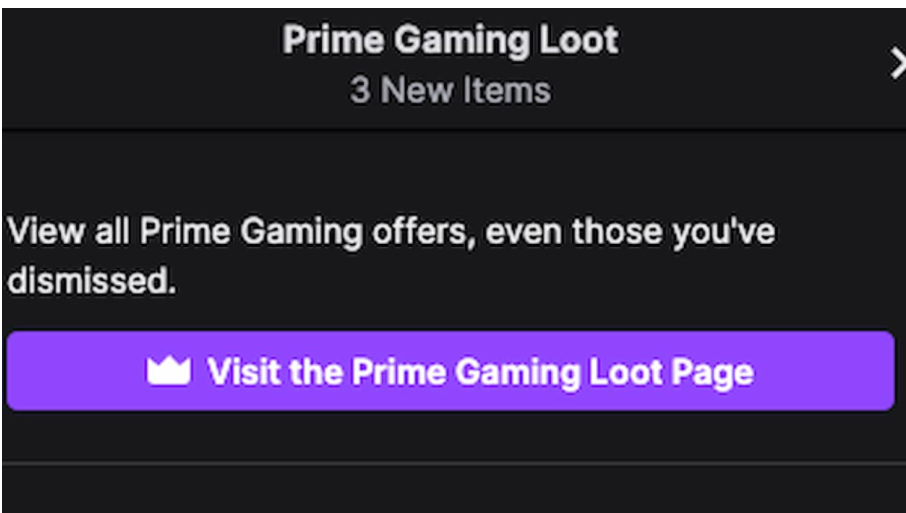Viewport: 906px width, 513px height.
Task: Click the words even those you've
Action: coord(630,232)
